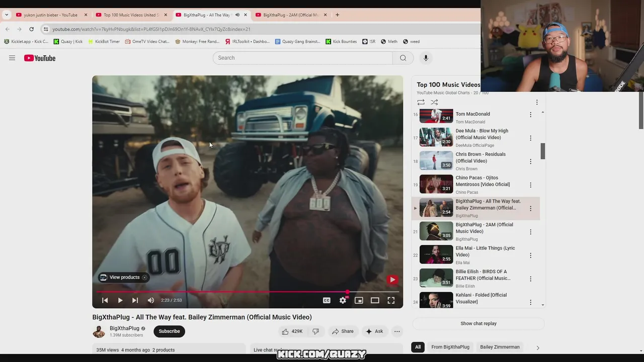Screen dimensions: 644x362
Task: Seek on the red video progress bar
Action: click(248, 292)
